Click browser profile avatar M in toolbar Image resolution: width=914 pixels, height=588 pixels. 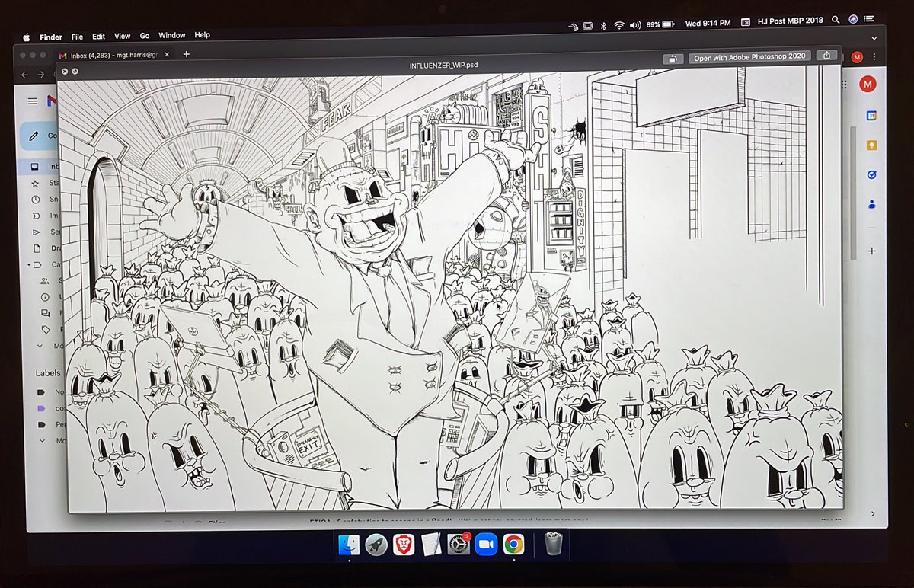pos(858,57)
